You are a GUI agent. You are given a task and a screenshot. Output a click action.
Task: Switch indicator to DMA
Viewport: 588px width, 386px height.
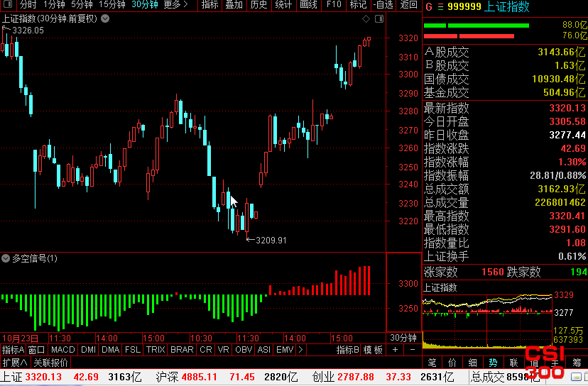pyautogui.click(x=111, y=350)
